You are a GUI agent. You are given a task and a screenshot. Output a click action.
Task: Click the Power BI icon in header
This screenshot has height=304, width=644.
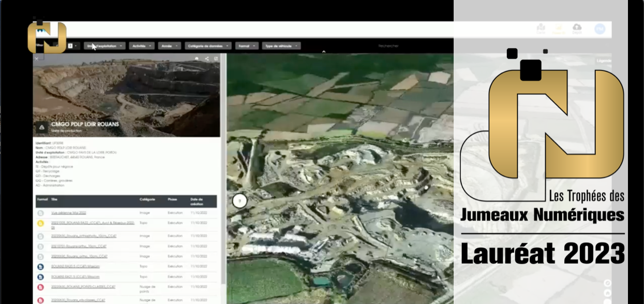click(559, 28)
